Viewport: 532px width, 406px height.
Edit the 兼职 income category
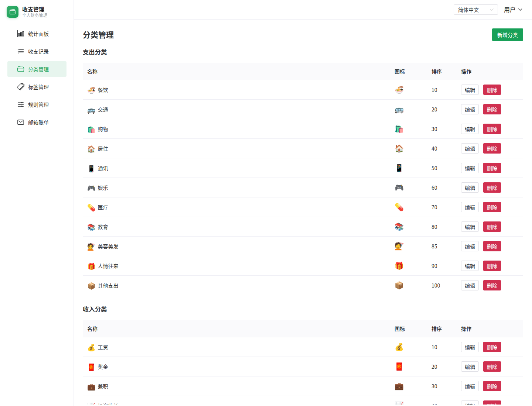click(470, 386)
